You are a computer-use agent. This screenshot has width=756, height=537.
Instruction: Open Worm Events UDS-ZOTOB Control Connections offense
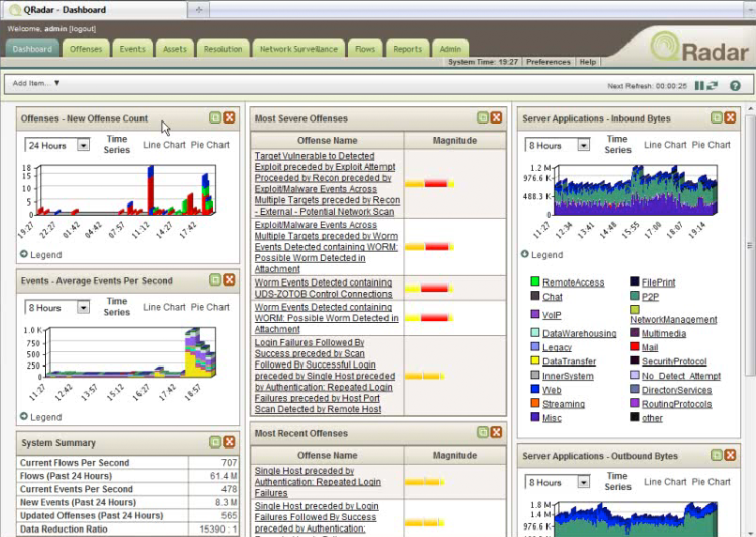pyautogui.click(x=323, y=288)
